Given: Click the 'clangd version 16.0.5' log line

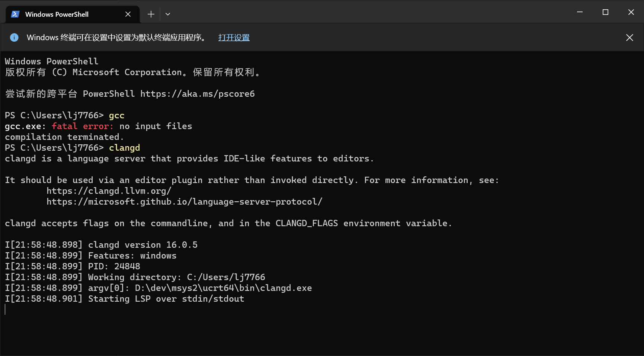Looking at the screenshot, I should tap(142, 245).
